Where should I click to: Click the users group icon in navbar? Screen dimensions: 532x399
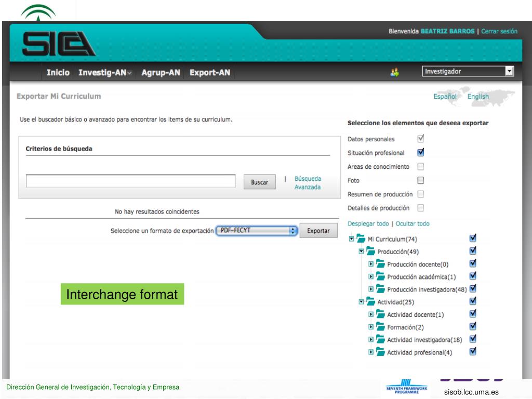(394, 72)
